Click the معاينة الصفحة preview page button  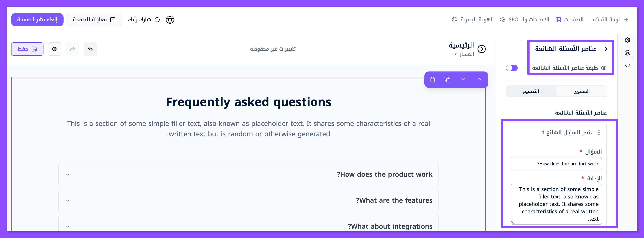pos(94,20)
